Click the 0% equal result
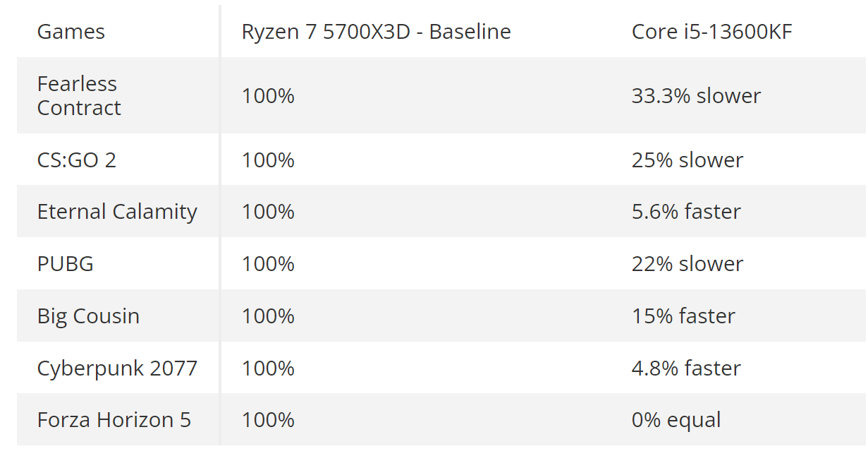Viewport: 868px width, 456px height. pos(676,420)
